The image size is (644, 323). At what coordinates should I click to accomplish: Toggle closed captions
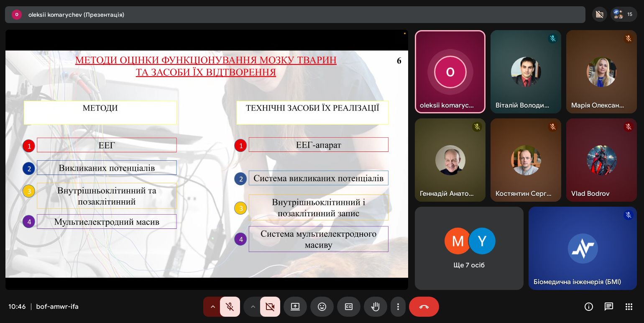pyautogui.click(x=349, y=307)
